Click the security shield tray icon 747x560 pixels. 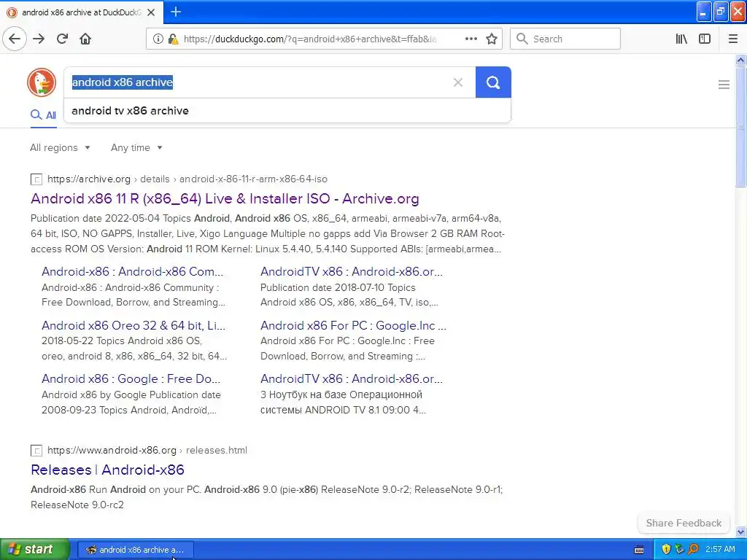point(666,549)
